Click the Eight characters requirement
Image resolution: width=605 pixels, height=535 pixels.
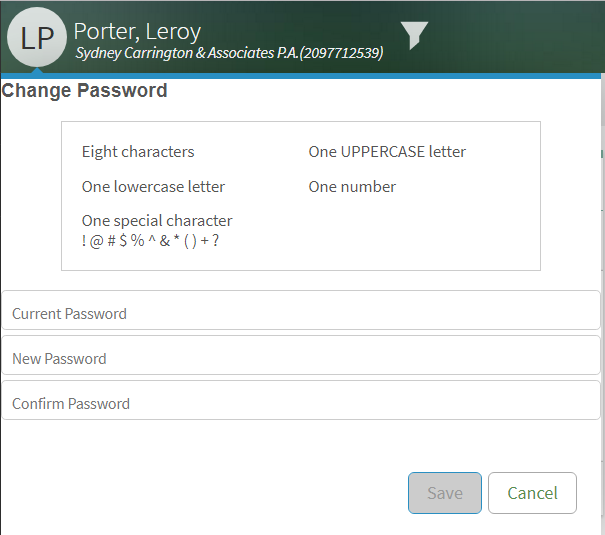[x=138, y=152]
